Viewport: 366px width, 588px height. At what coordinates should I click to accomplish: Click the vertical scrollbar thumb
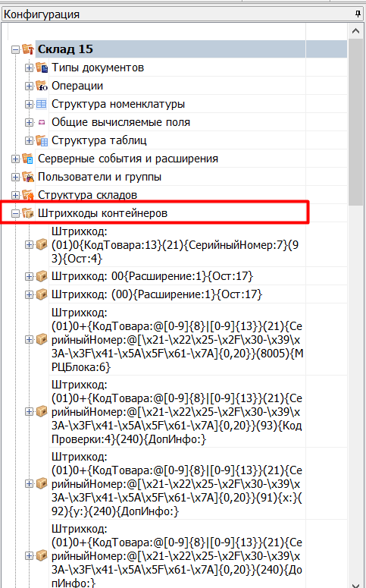click(x=356, y=122)
